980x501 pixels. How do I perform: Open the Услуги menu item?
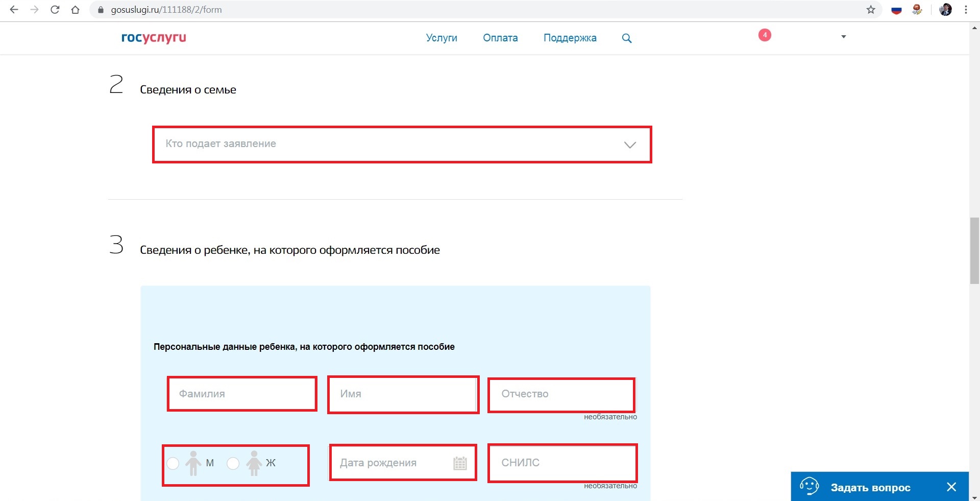coord(442,38)
